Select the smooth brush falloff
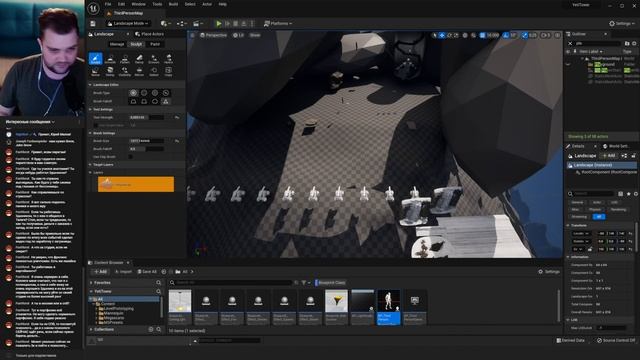 (133, 101)
